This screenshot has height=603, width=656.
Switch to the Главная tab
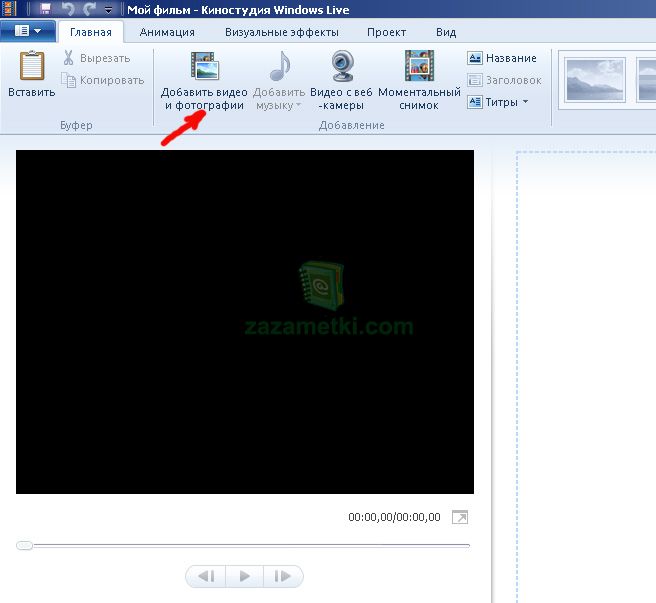[x=91, y=32]
